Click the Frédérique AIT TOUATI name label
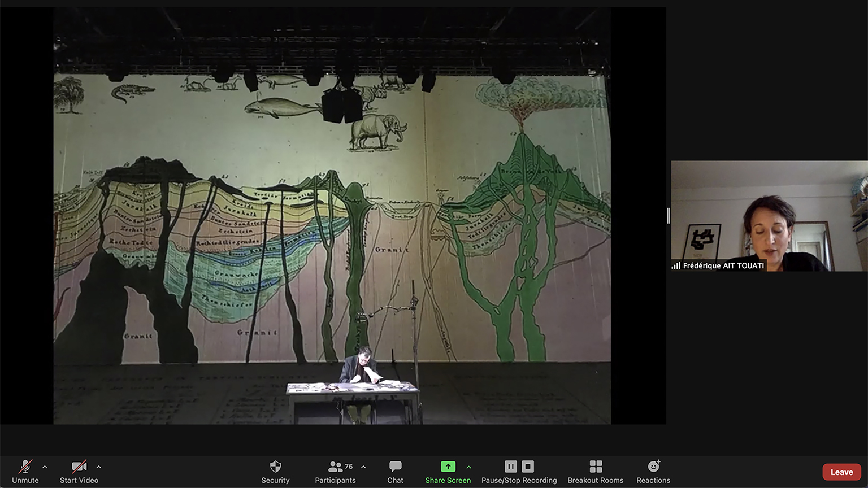This screenshot has height=488, width=868. [x=723, y=265]
